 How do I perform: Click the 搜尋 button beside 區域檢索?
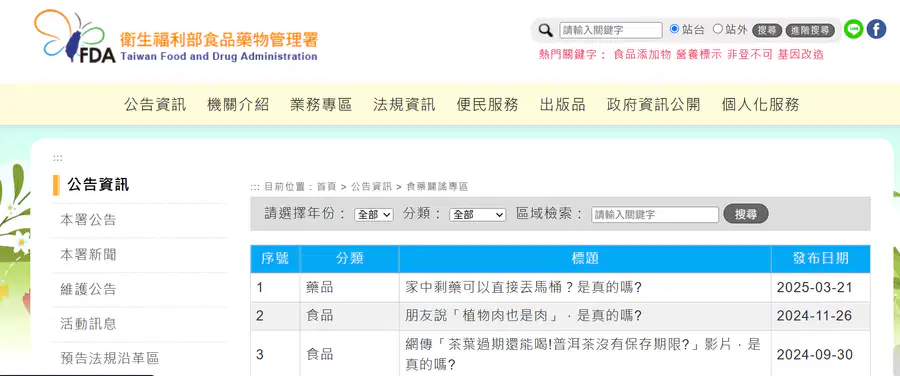click(x=746, y=214)
